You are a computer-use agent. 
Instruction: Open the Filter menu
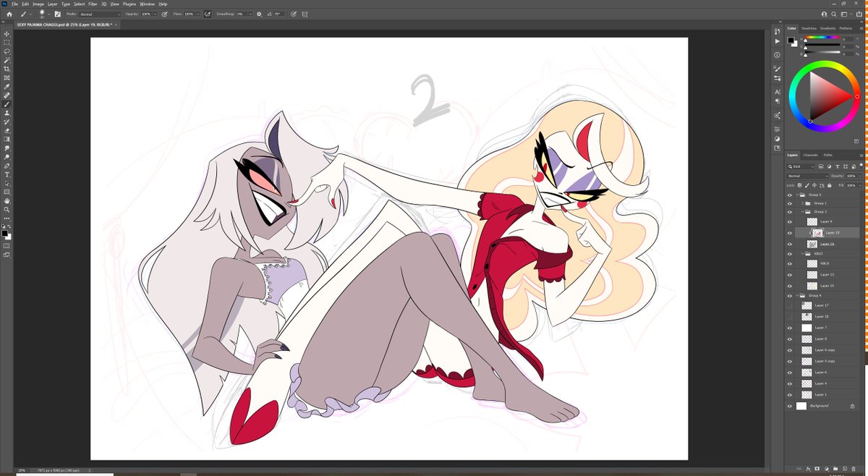[x=93, y=4]
